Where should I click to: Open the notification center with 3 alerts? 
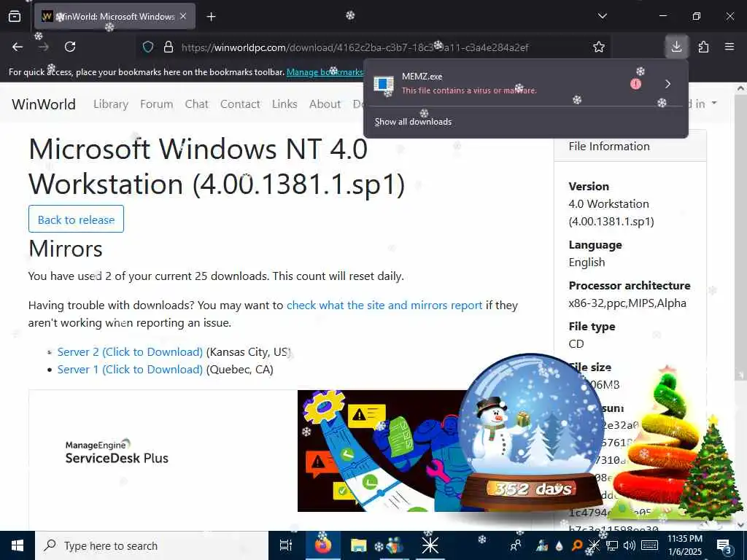click(724, 546)
